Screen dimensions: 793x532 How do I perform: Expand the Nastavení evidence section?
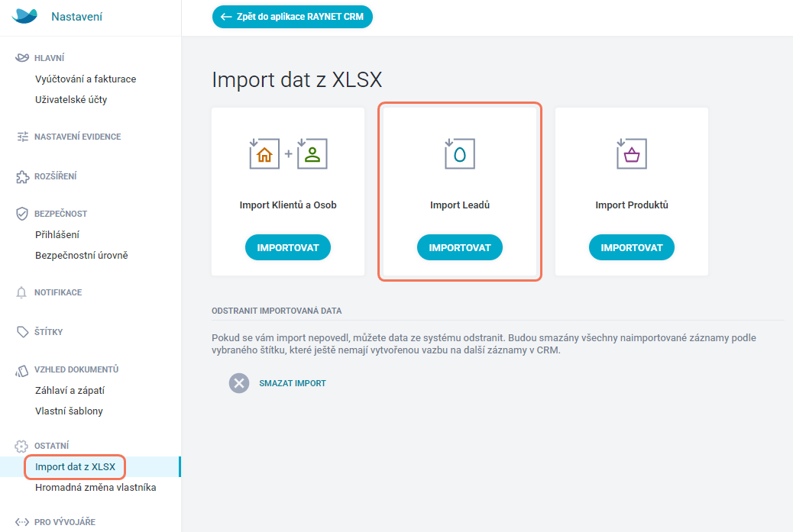77,137
